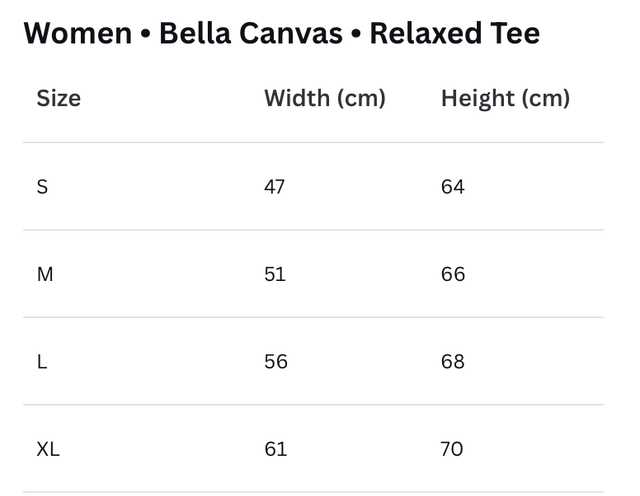This screenshot has width=640, height=496.
Task: Click the size "L" row label
Action: coord(42,362)
